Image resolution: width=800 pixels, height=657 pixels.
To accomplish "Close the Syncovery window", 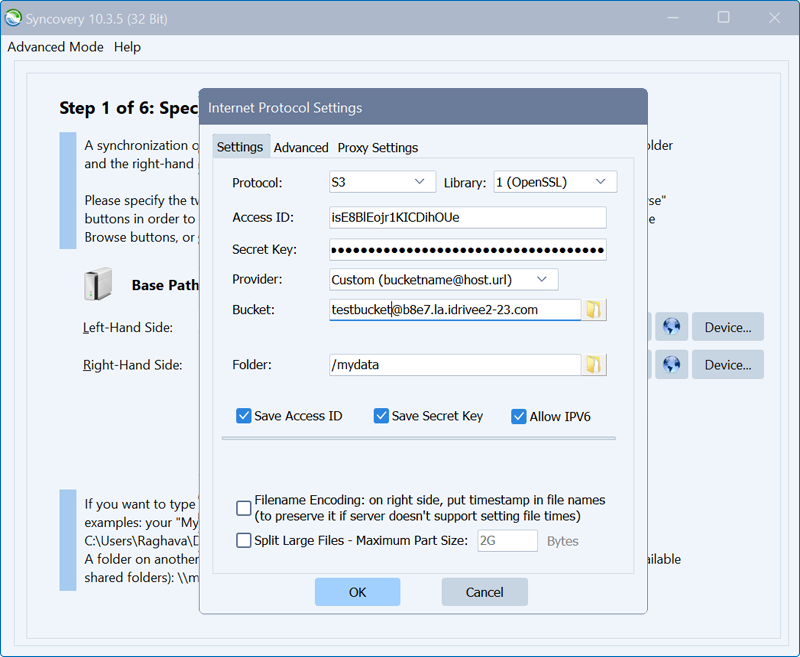I will pos(774,18).
